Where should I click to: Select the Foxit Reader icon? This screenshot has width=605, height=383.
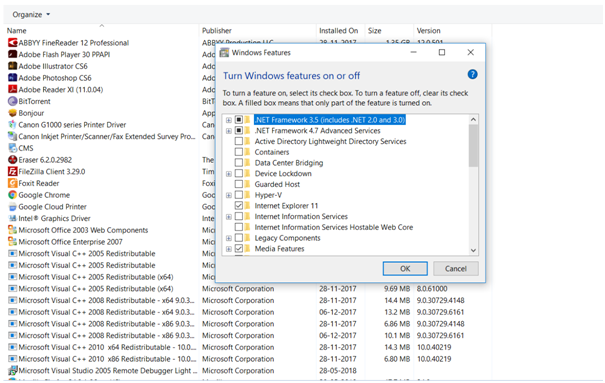click(x=13, y=183)
